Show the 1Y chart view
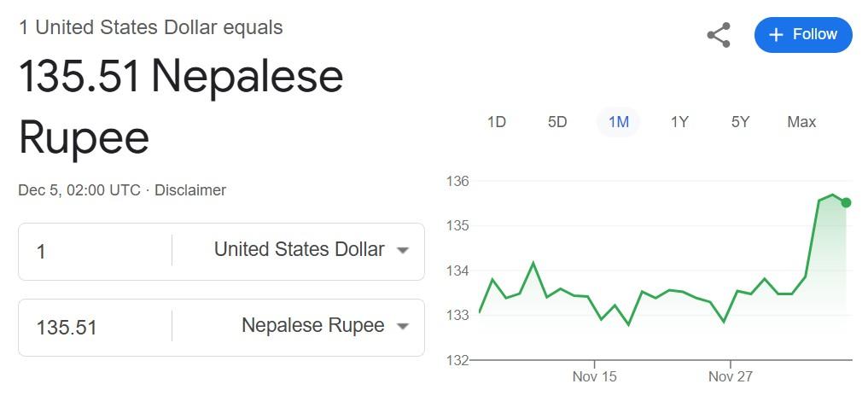The image size is (868, 413). pyautogui.click(x=679, y=122)
